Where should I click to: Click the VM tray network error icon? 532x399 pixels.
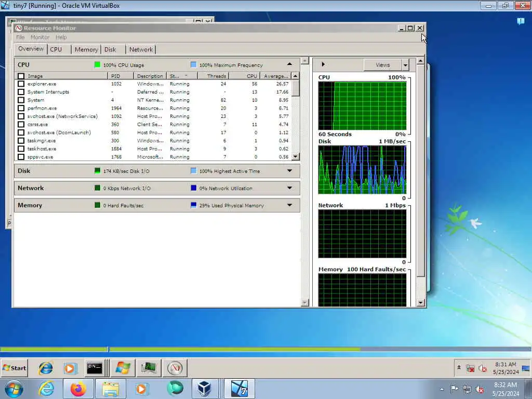pyautogui.click(x=470, y=368)
